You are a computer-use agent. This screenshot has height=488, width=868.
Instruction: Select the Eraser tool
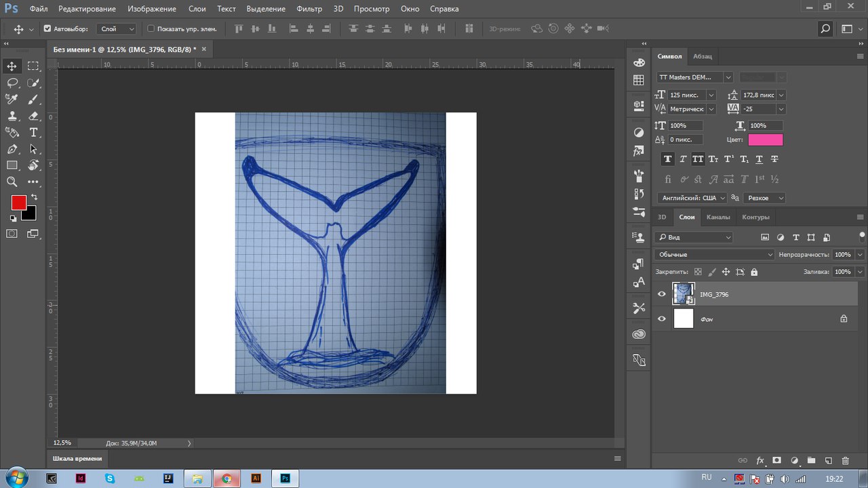coord(33,116)
